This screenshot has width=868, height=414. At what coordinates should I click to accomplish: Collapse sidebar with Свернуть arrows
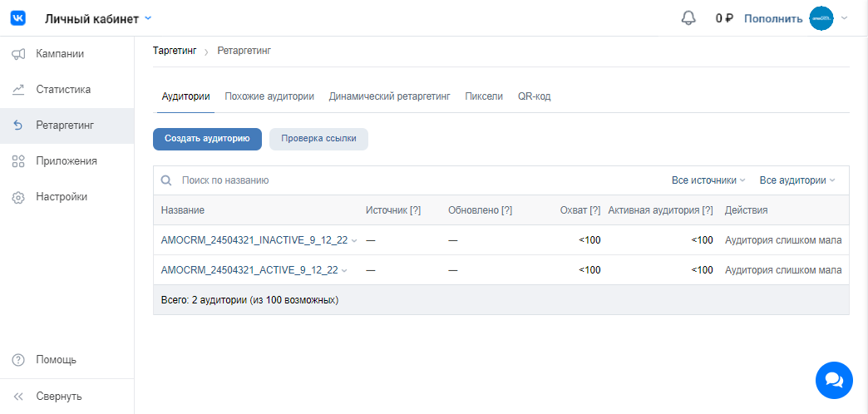(x=18, y=397)
